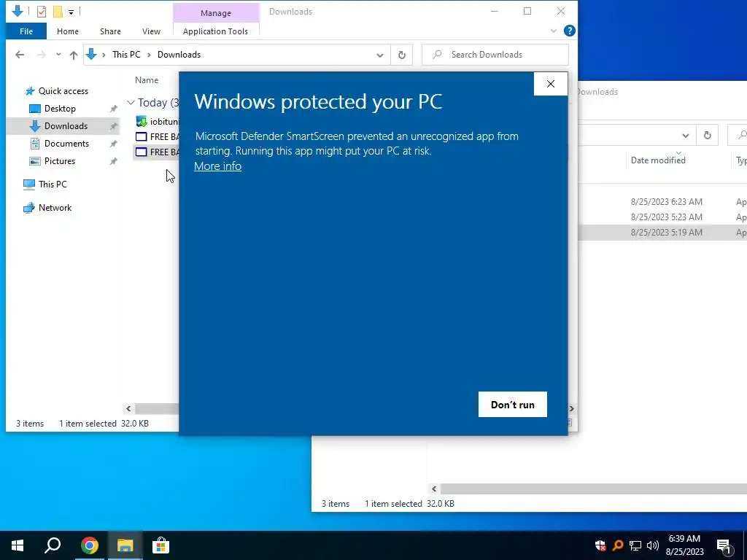Click the Don't run button

513,404
